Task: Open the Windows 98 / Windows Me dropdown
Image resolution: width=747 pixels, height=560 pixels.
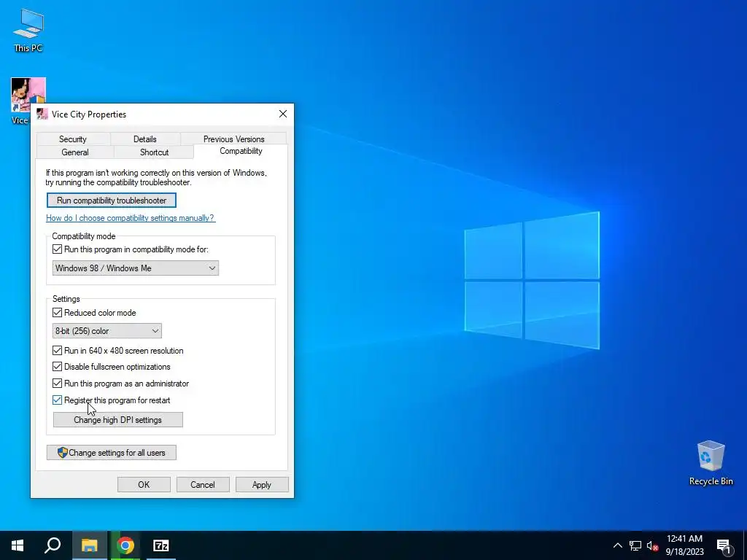Action: click(x=135, y=268)
